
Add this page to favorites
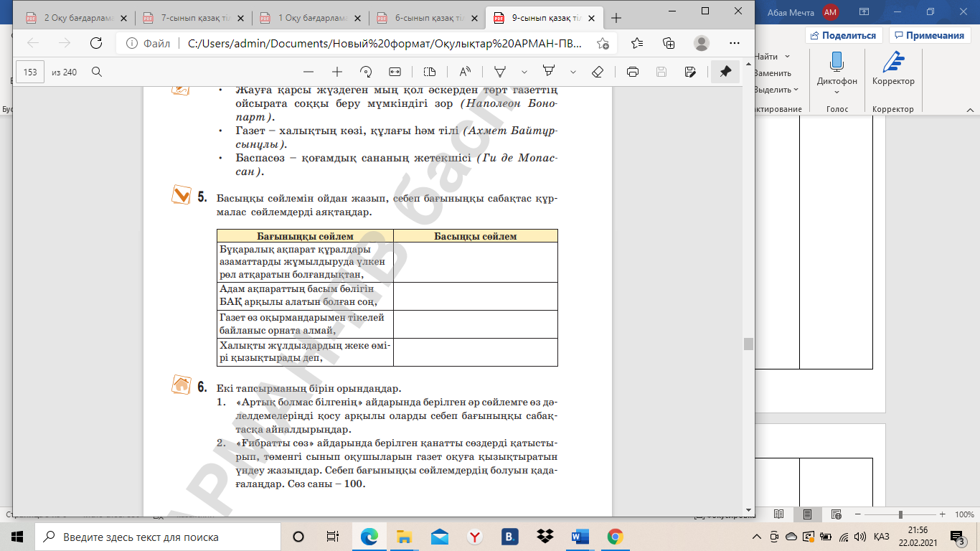(x=603, y=43)
